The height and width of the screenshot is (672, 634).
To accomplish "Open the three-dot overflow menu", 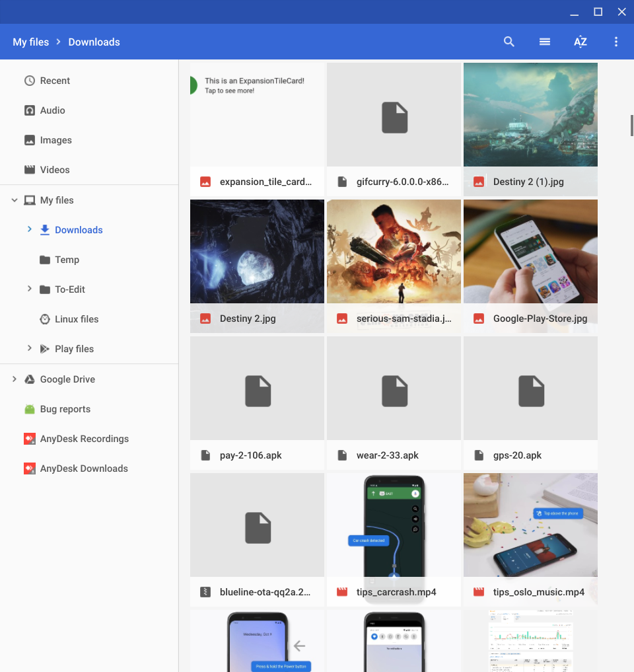I will click(616, 41).
